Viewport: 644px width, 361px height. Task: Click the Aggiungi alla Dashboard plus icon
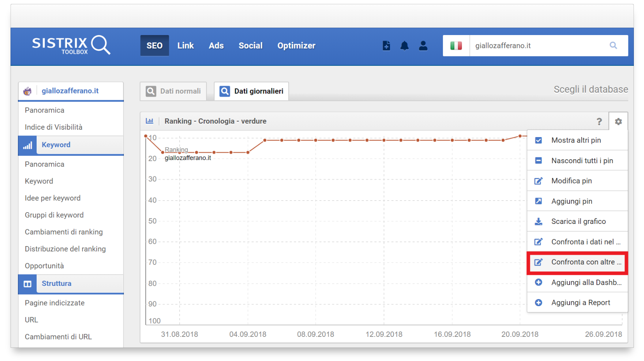(538, 282)
